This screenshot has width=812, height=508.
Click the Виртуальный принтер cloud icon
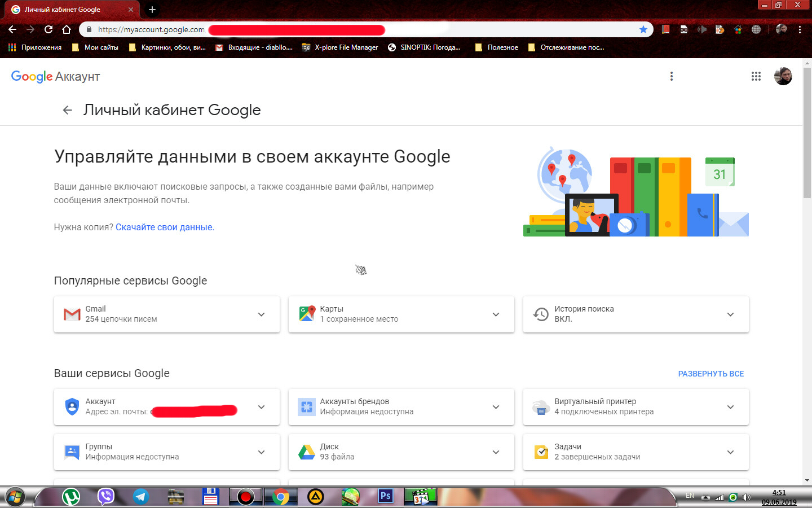(541, 407)
